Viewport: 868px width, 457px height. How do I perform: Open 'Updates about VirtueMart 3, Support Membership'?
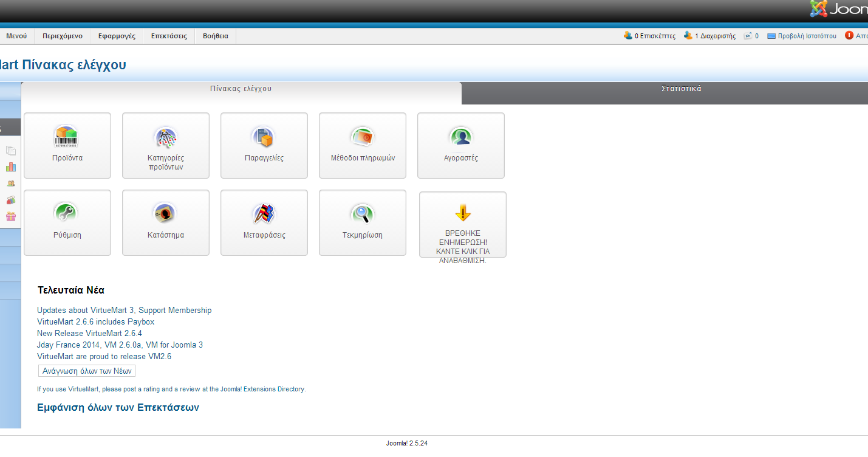coord(125,310)
